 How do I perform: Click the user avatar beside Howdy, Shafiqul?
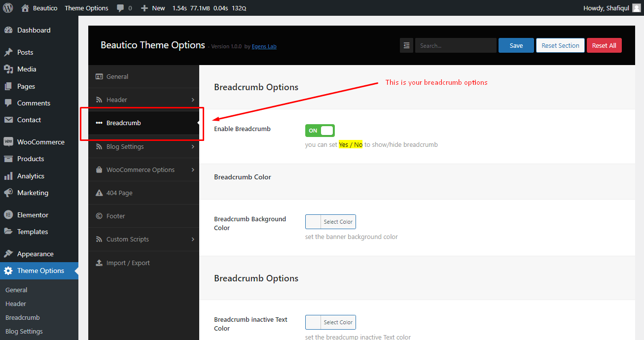[637, 8]
